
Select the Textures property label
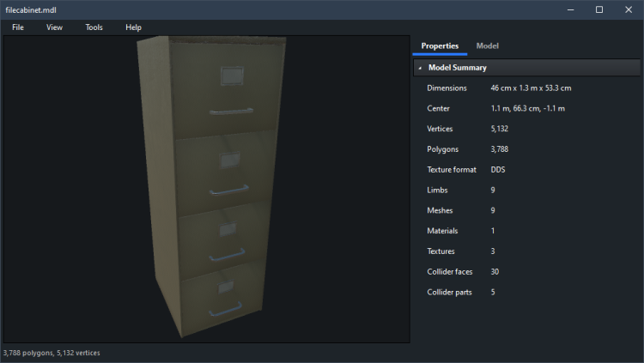point(441,251)
